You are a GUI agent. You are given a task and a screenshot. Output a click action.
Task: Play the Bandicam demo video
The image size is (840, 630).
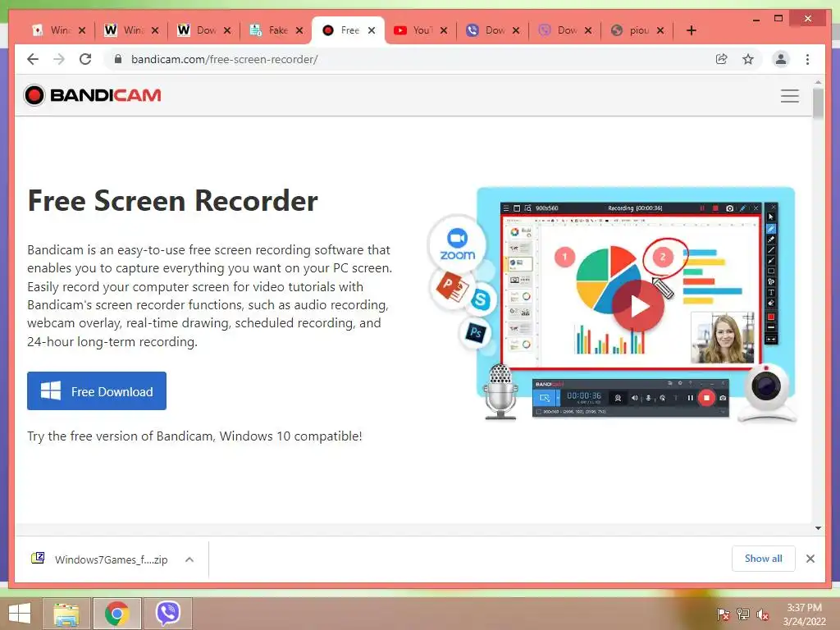pos(638,307)
